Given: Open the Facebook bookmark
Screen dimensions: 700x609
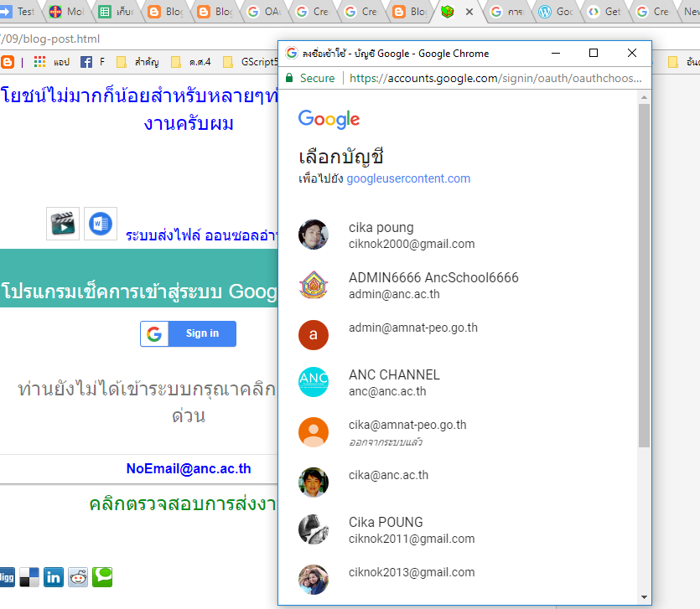Looking at the screenshot, I should (x=92, y=61).
